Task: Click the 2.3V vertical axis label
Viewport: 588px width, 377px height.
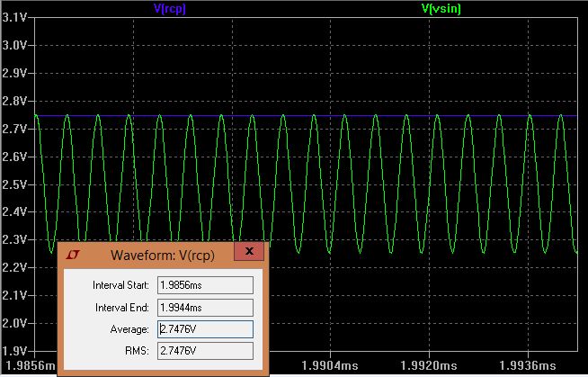Action: click(x=14, y=239)
